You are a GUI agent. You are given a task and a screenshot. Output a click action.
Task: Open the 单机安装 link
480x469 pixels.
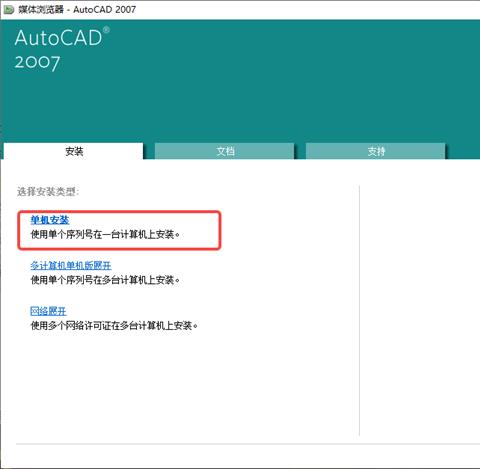click(50, 220)
